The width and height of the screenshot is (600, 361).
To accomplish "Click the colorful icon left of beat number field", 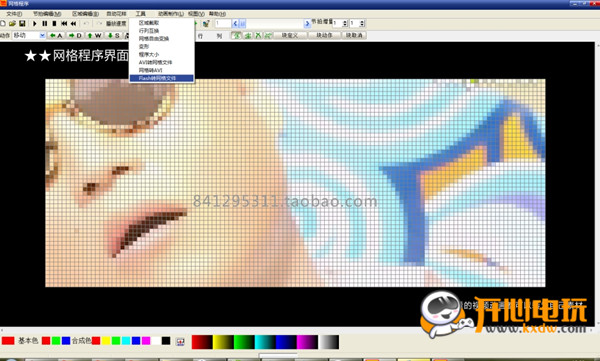I will coord(206,24).
